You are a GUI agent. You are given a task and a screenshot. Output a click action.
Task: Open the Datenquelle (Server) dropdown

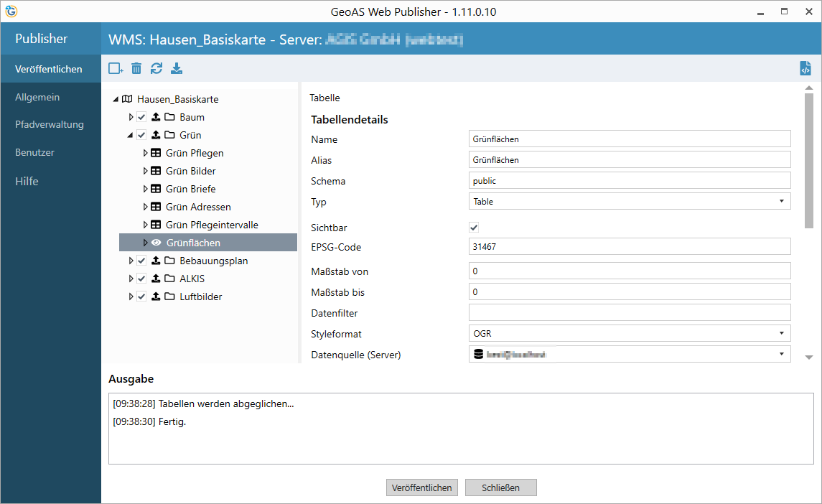pyautogui.click(x=781, y=354)
